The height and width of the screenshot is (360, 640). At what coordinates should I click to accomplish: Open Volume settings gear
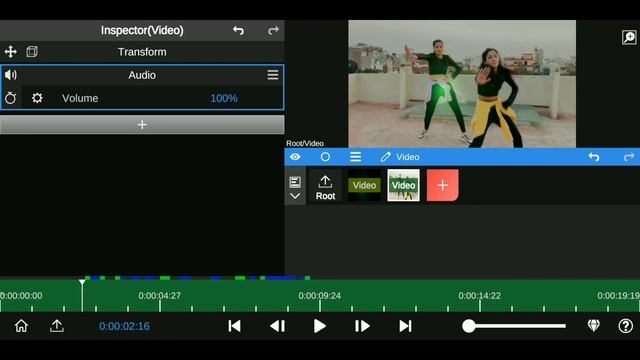pyautogui.click(x=37, y=98)
